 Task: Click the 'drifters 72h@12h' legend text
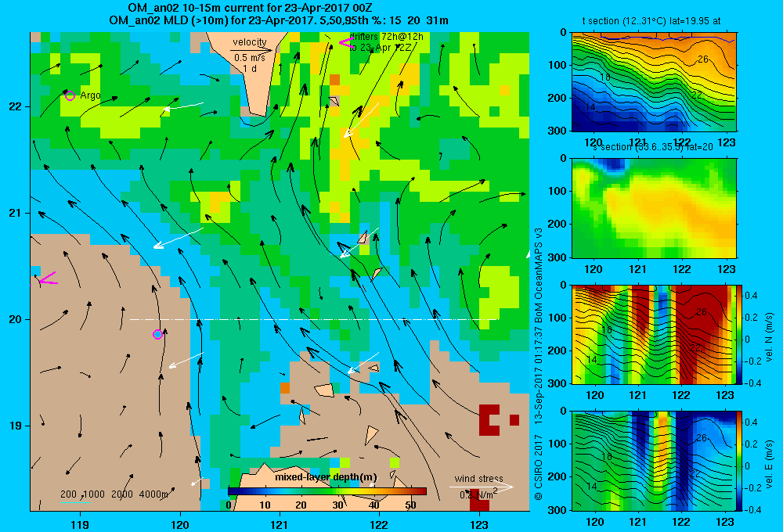pos(386,37)
